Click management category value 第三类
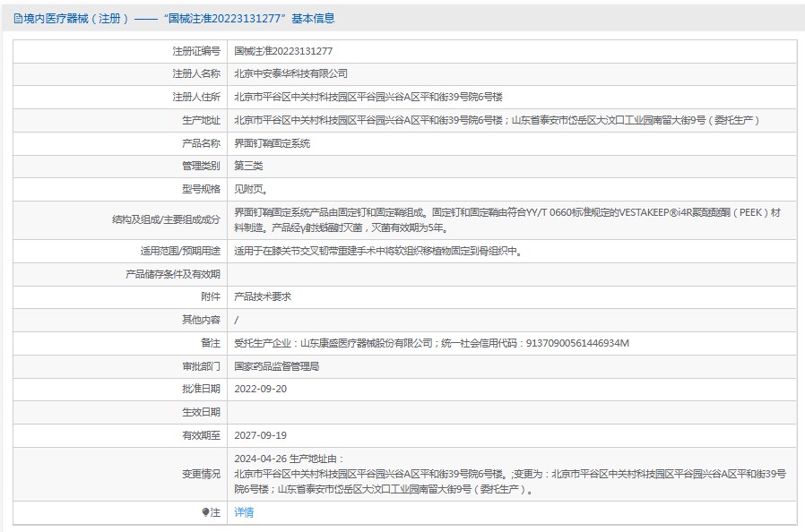 pos(248,166)
